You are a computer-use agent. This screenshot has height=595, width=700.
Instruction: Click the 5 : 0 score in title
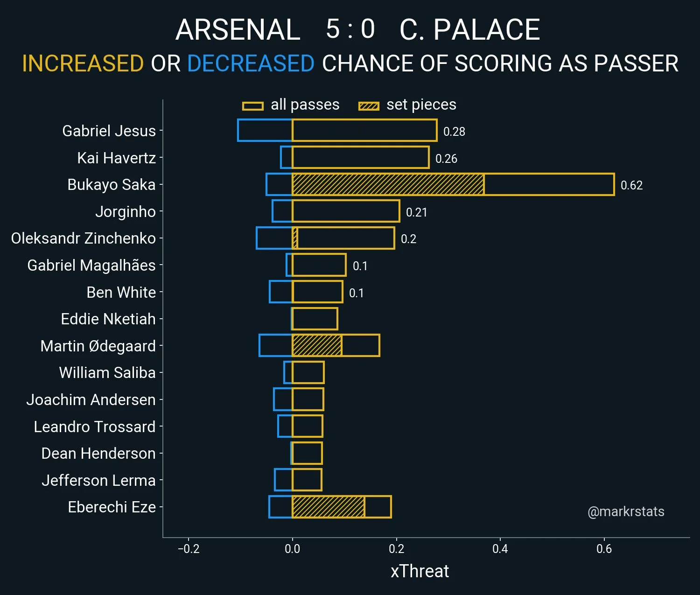pyautogui.click(x=350, y=29)
